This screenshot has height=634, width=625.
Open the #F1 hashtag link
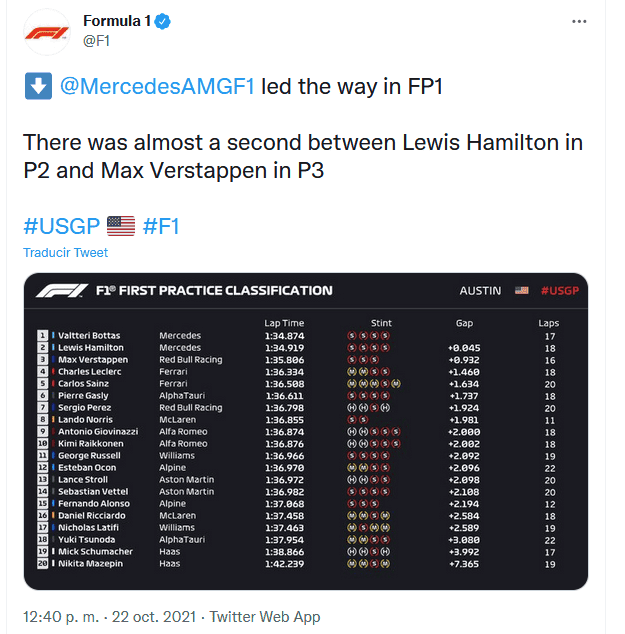coord(161,226)
